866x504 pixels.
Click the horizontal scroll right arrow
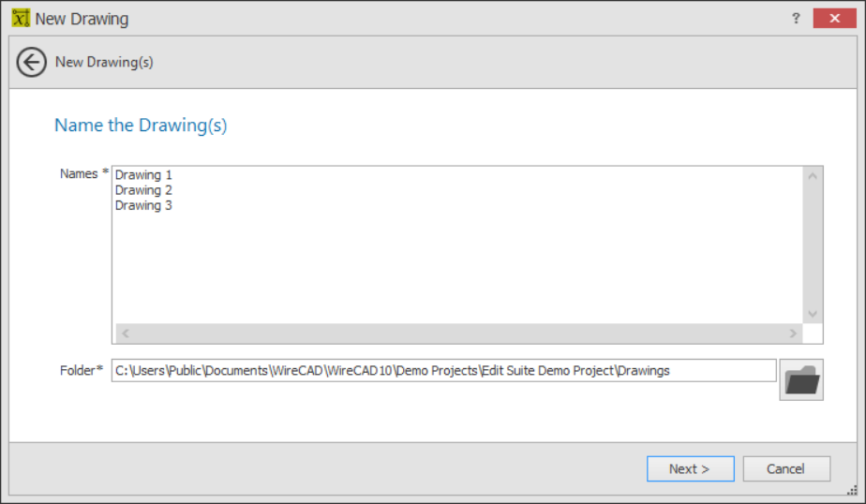[793, 334]
